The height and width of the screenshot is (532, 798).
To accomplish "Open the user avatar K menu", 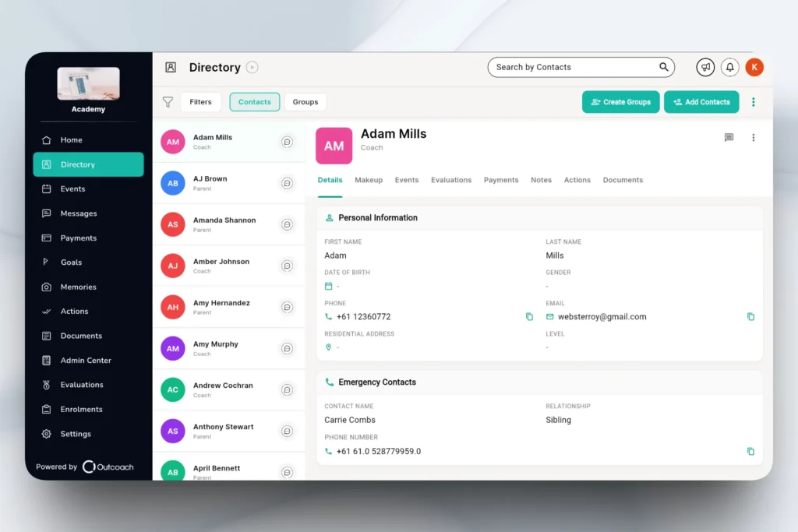I will pyautogui.click(x=754, y=67).
